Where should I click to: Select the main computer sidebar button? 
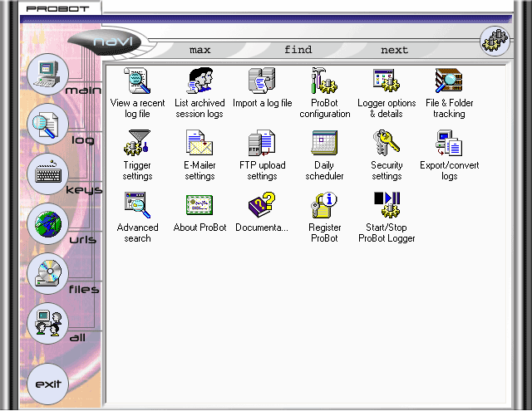pyautogui.click(x=48, y=74)
